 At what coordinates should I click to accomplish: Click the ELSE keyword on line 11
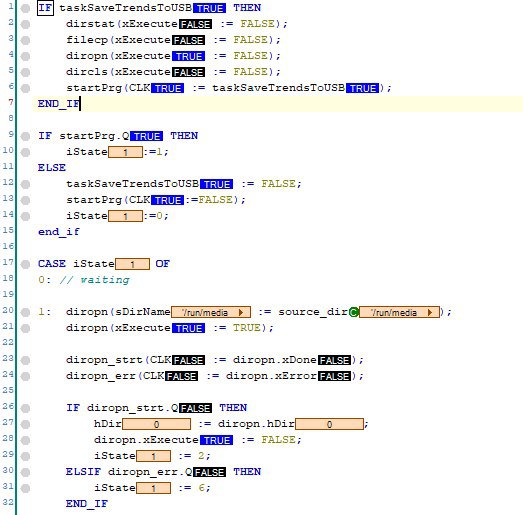[x=52, y=168]
